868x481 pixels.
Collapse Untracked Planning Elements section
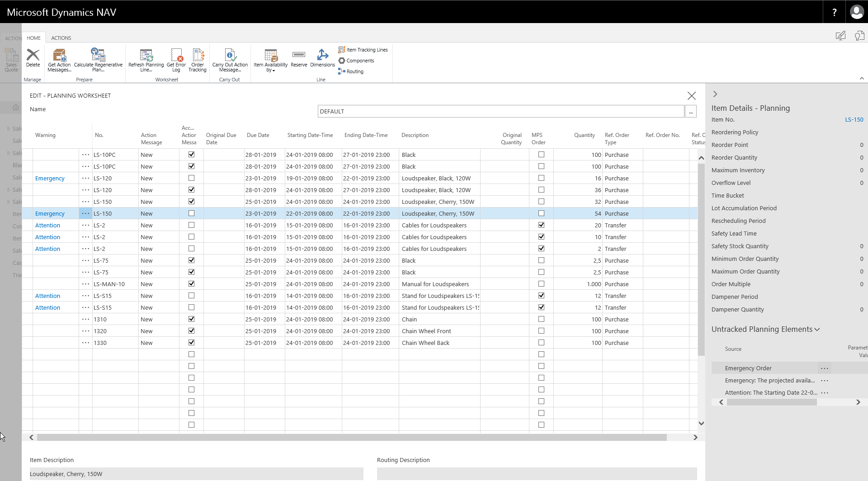(x=817, y=329)
